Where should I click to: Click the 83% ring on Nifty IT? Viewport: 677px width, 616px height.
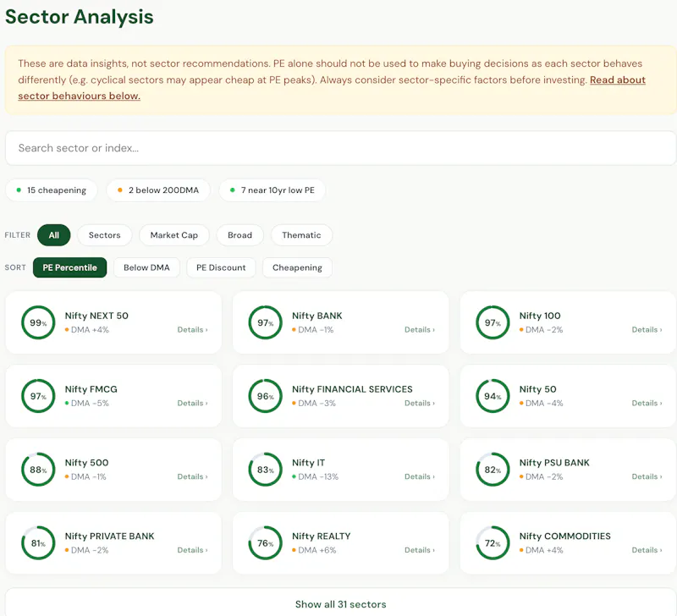266,470
